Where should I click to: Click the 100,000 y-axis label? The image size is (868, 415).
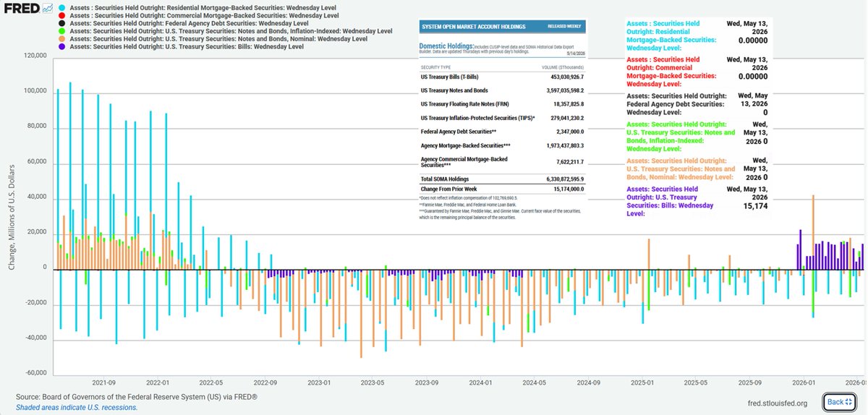pos(35,91)
